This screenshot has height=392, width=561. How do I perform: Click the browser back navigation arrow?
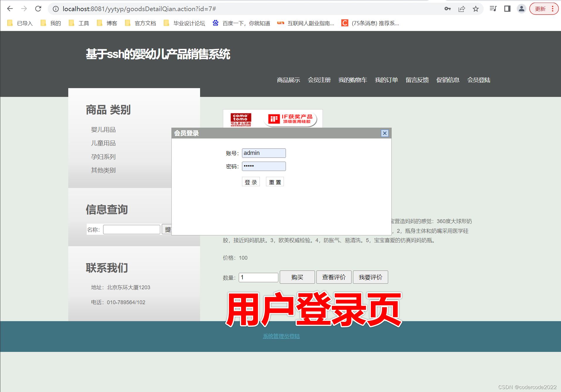pos(10,9)
